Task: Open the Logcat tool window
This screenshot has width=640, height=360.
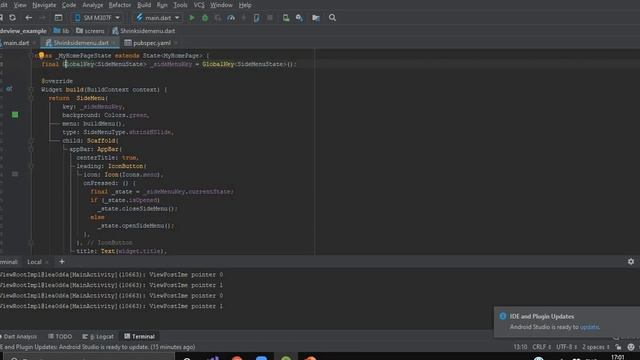Action: 98,336
